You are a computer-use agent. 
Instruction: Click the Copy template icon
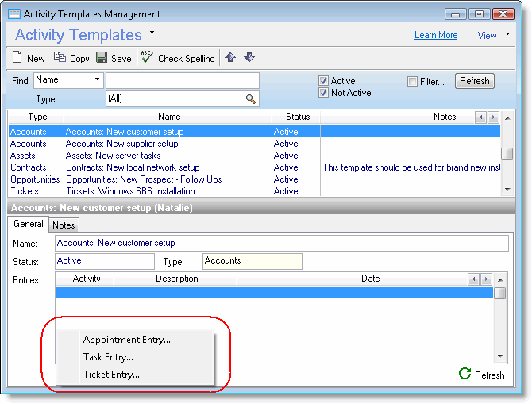(x=60, y=58)
